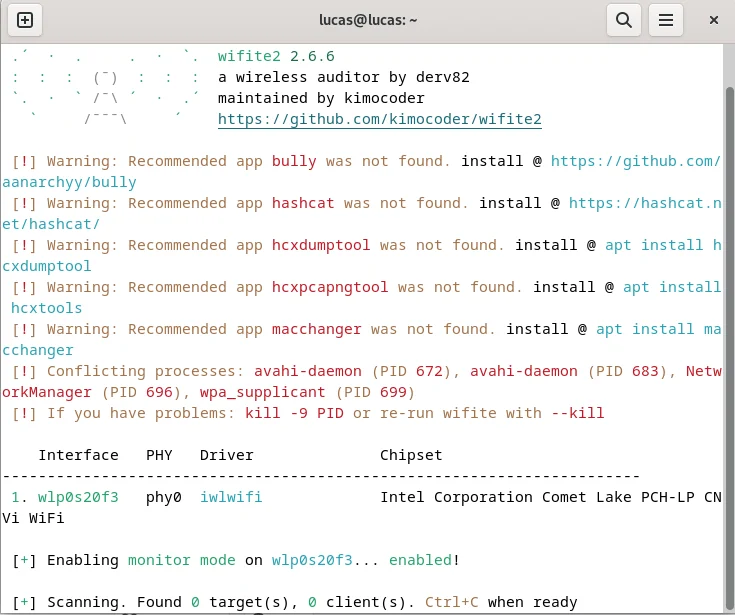Viewport: 735px width, 615px height.
Task: Click the 'Chipset' column header
Action: (x=410, y=455)
